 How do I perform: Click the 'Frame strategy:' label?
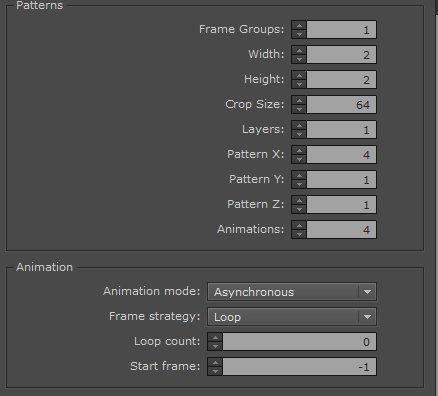point(155,316)
